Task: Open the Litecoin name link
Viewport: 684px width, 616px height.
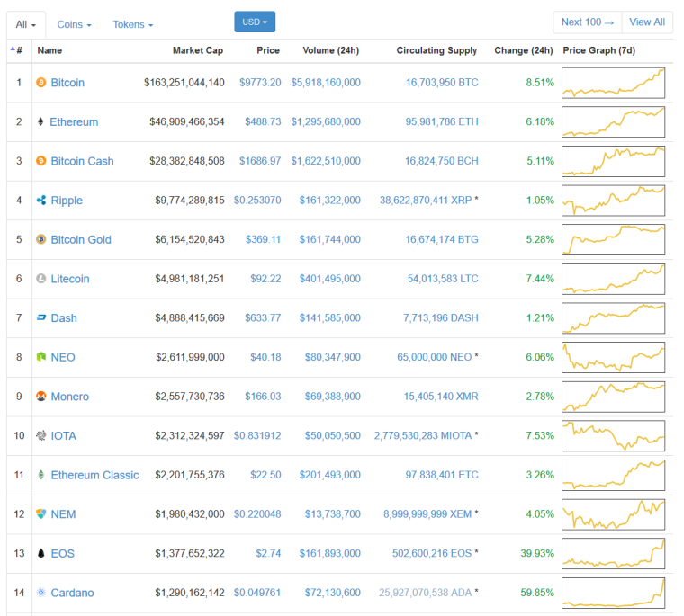Action: tap(70, 279)
